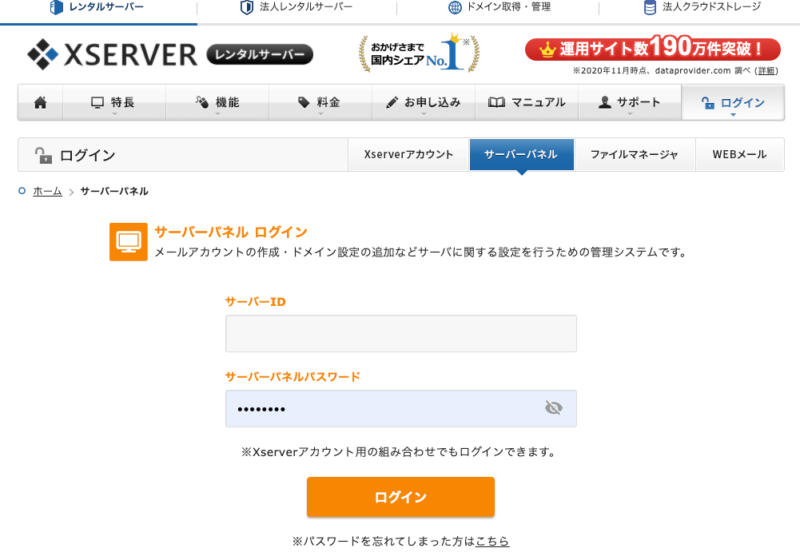Viewport: 800px width, 556px height.
Task: Select the Xserverアカウント login tab
Action: [x=408, y=155]
